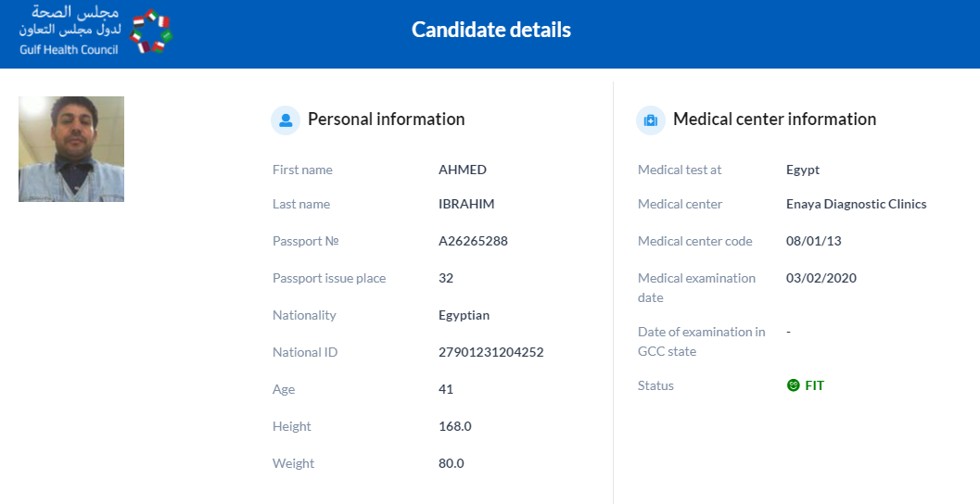This screenshot has height=504, width=980.
Task: Click the medical center code 08/01/13
Action: coord(814,241)
